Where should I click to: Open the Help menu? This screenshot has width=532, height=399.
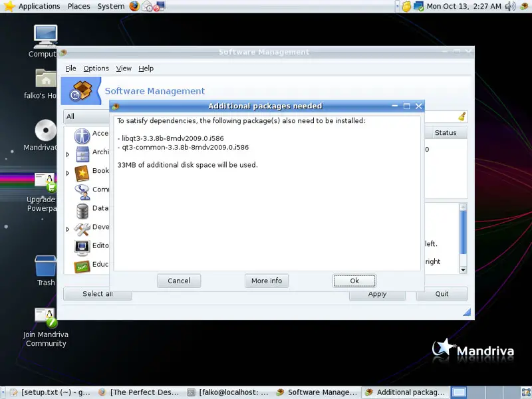pos(146,68)
